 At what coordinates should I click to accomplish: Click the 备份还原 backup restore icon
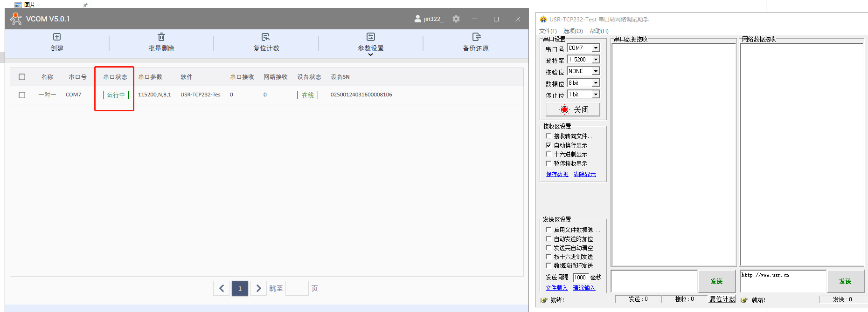click(476, 37)
